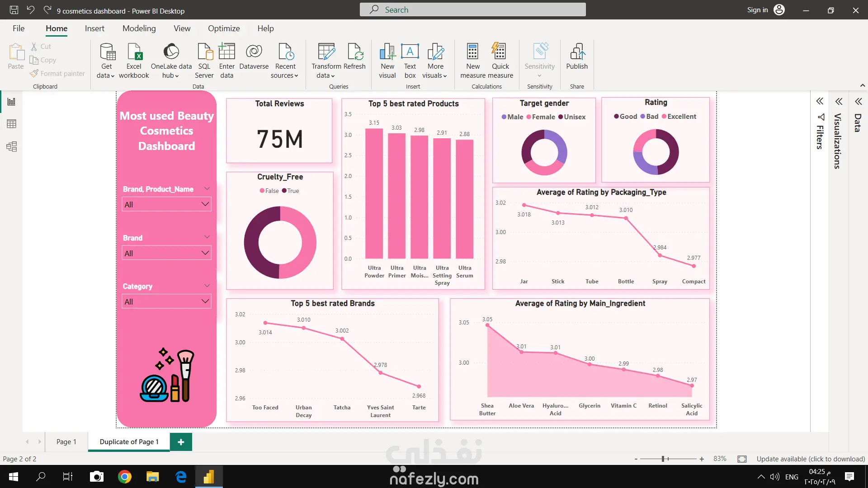Toggle the Unisex legend item
868x488 pixels.
(574, 117)
